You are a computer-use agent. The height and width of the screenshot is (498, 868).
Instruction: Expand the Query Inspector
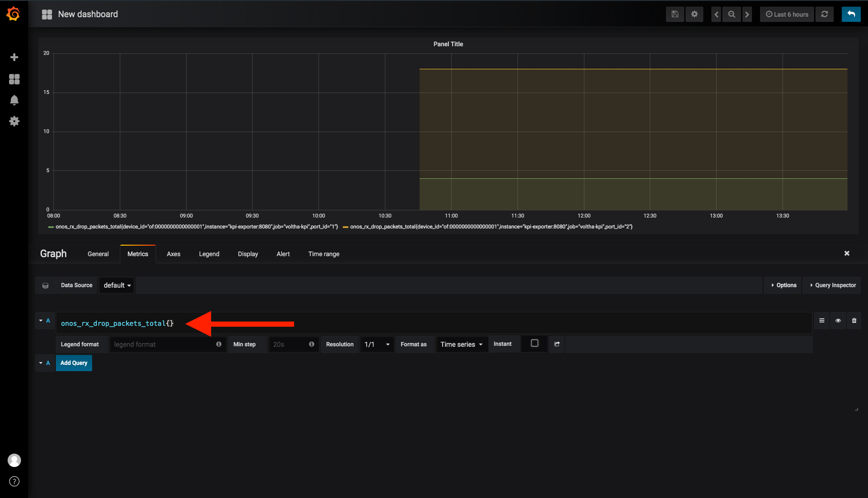tap(833, 285)
